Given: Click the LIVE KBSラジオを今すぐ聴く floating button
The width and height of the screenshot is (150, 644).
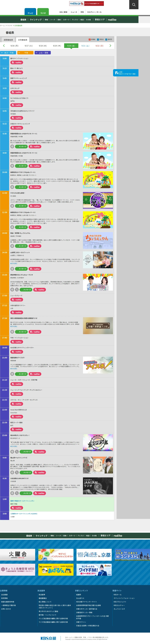Looking at the screenshot, I should pos(126,73).
